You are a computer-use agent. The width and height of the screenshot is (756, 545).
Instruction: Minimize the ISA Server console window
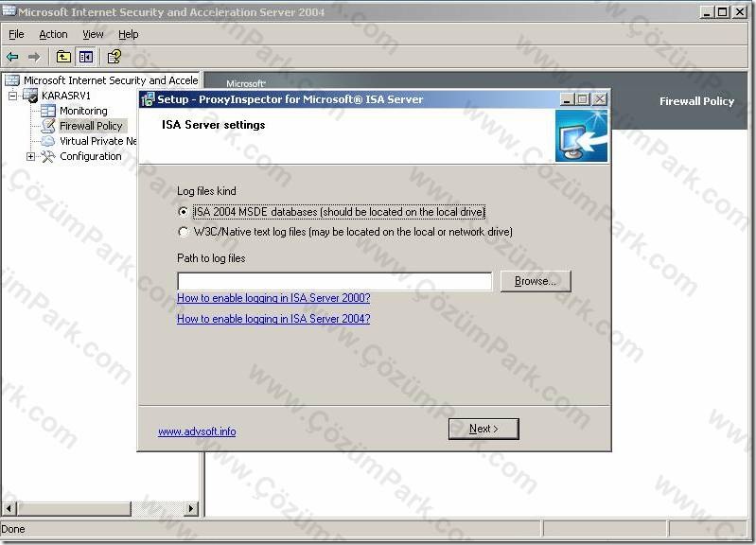pyautogui.click(x=707, y=12)
